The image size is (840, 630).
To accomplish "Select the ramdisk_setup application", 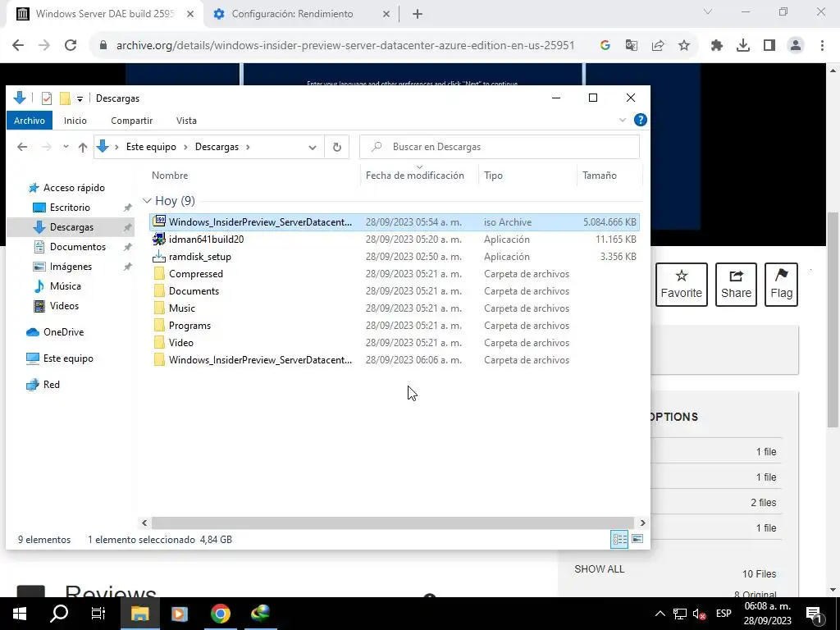I will pos(395,257).
